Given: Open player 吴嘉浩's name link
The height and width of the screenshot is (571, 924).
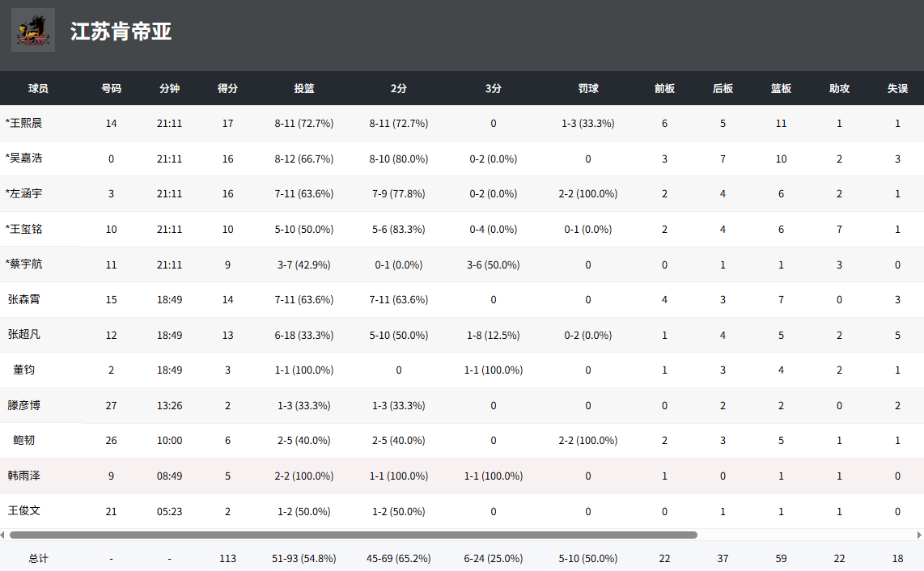Looking at the screenshot, I should (x=24, y=159).
